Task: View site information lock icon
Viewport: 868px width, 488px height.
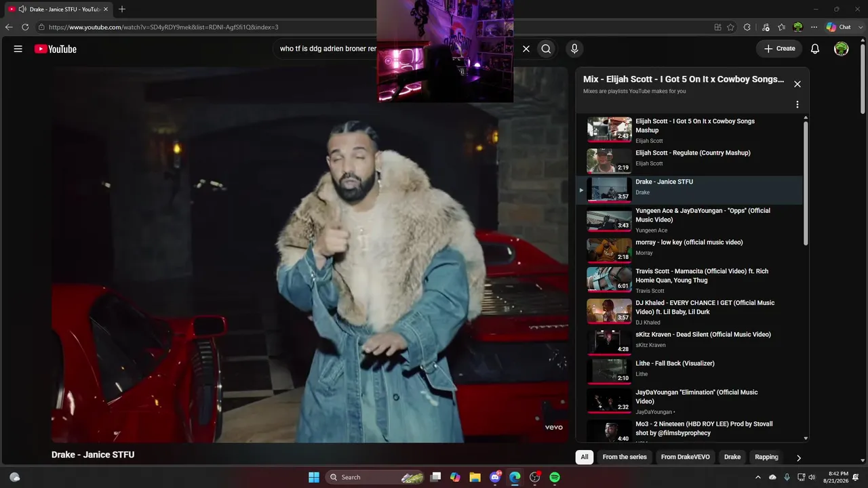Action: point(41,27)
